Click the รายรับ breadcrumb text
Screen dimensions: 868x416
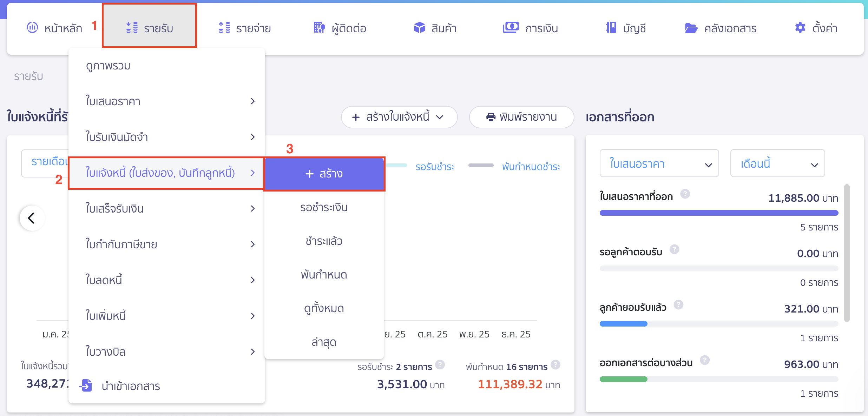(28, 76)
